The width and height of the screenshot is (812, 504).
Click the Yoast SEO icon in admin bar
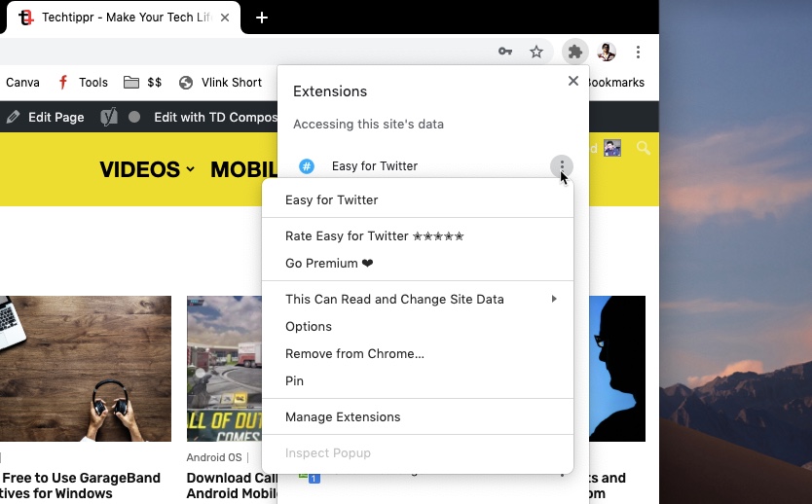[109, 118]
